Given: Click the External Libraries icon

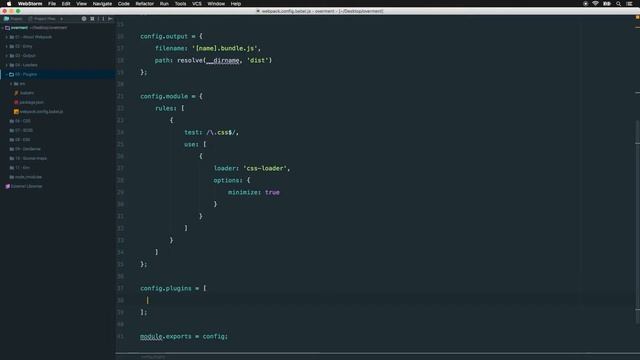Looking at the screenshot, I should 7,186.
